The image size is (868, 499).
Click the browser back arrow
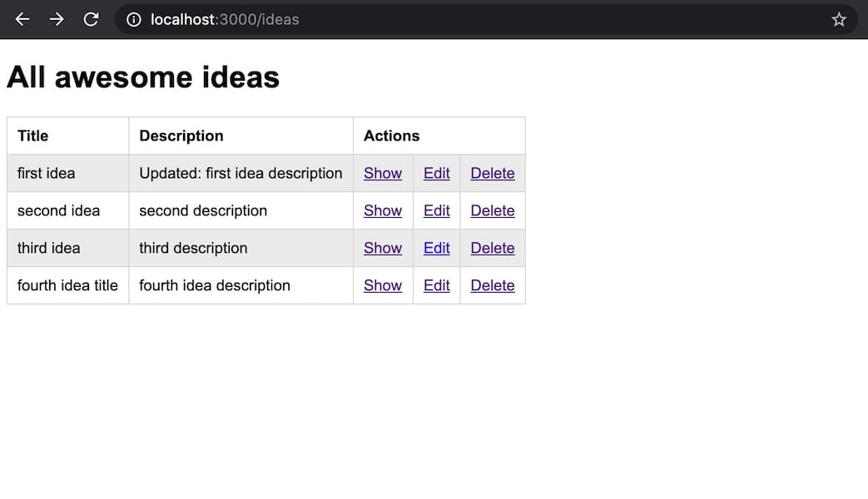tap(22, 19)
